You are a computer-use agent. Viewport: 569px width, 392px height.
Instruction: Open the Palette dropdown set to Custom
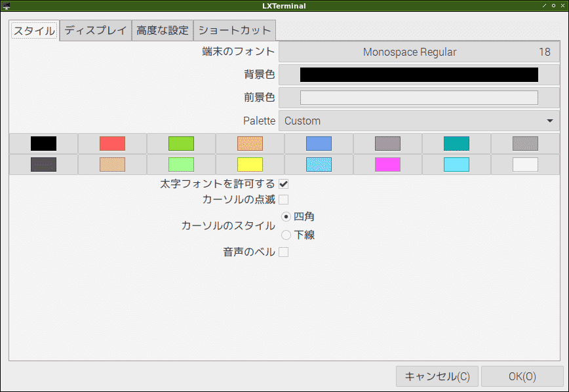pos(418,121)
